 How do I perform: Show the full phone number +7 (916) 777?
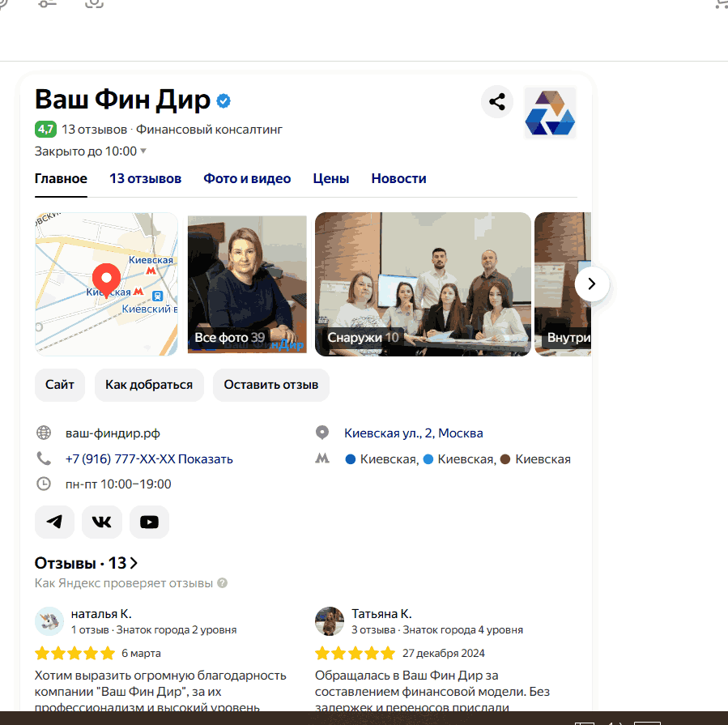click(x=149, y=458)
